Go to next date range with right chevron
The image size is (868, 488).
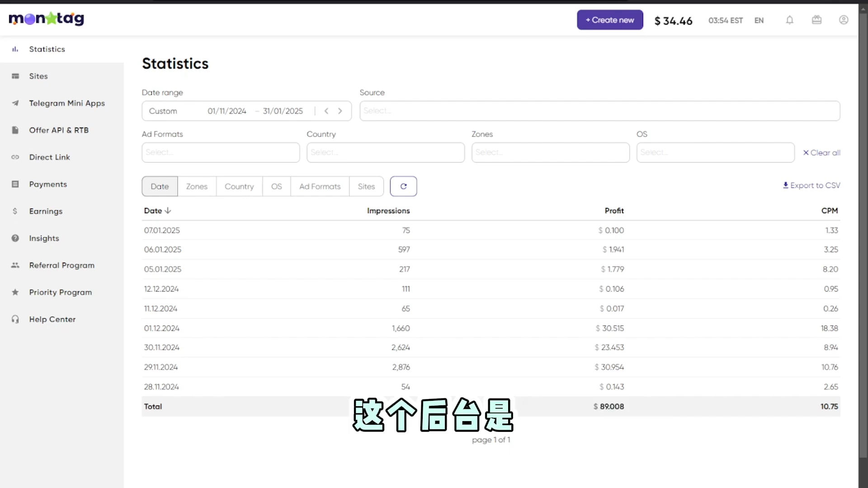tap(340, 111)
